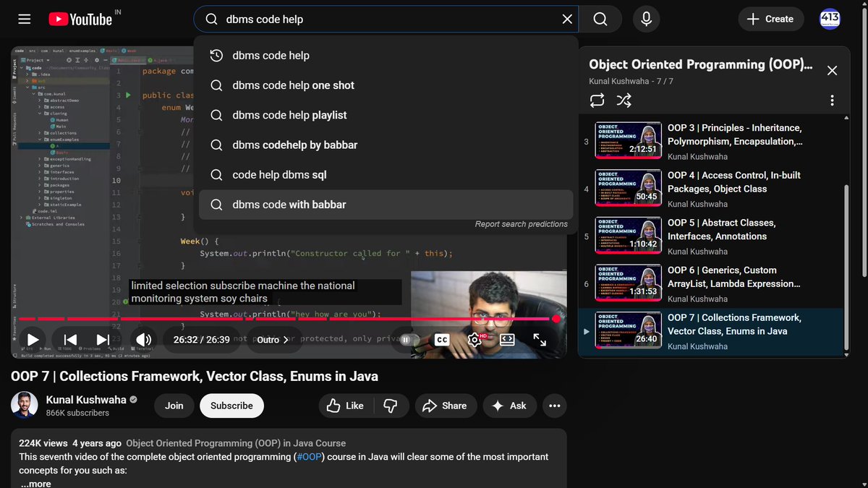The width and height of the screenshot is (868, 488).
Task: Like the video
Action: pyautogui.click(x=345, y=406)
